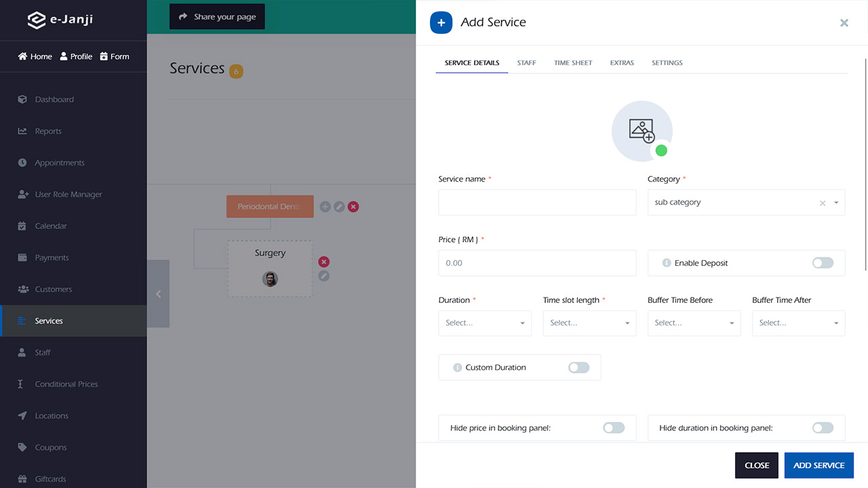This screenshot has height=488, width=868.
Task: Click the Surgery staff avatar
Action: tap(270, 279)
